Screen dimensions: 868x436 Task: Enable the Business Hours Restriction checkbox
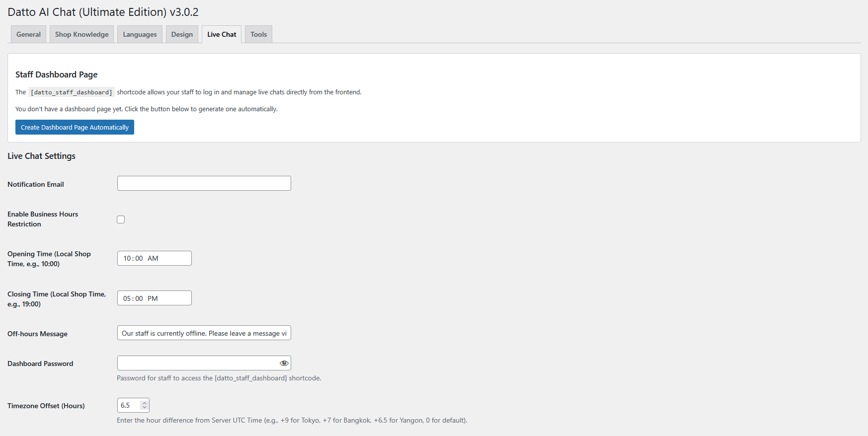coord(121,219)
